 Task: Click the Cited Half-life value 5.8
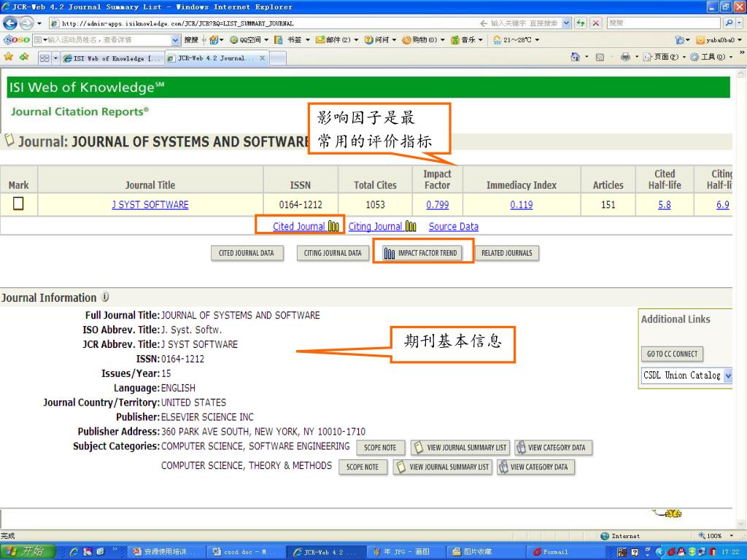point(664,205)
